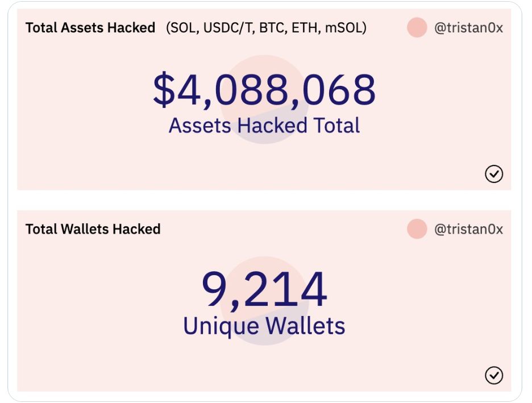Click the ETH text in the subtitle
532x403 pixels.
pyautogui.click(x=305, y=28)
